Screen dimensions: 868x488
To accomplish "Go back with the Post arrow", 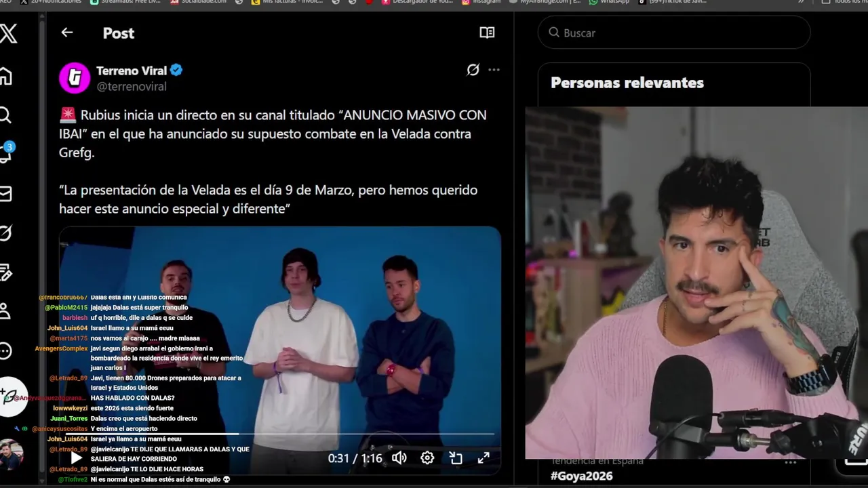I will pyautogui.click(x=66, y=33).
